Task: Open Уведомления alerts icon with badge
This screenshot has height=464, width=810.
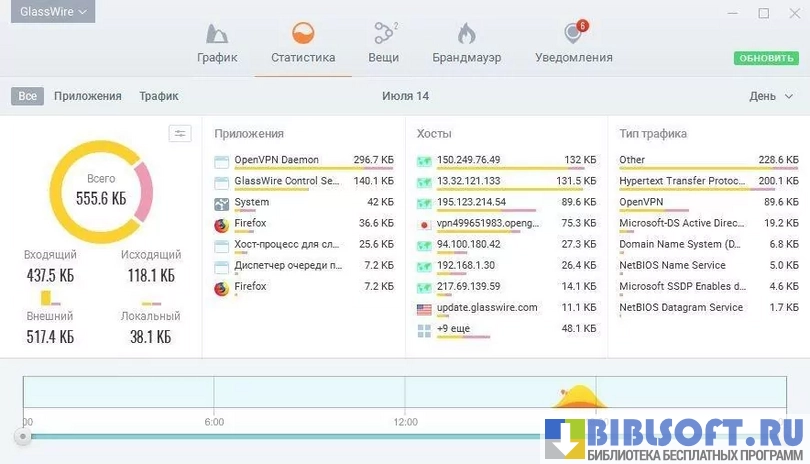Action: click(x=573, y=34)
